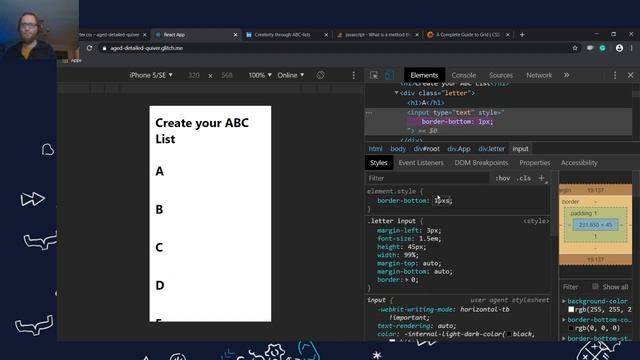The height and width of the screenshot is (360, 640).
Task: Open the Chrome profile avatar menu
Action: (619, 48)
